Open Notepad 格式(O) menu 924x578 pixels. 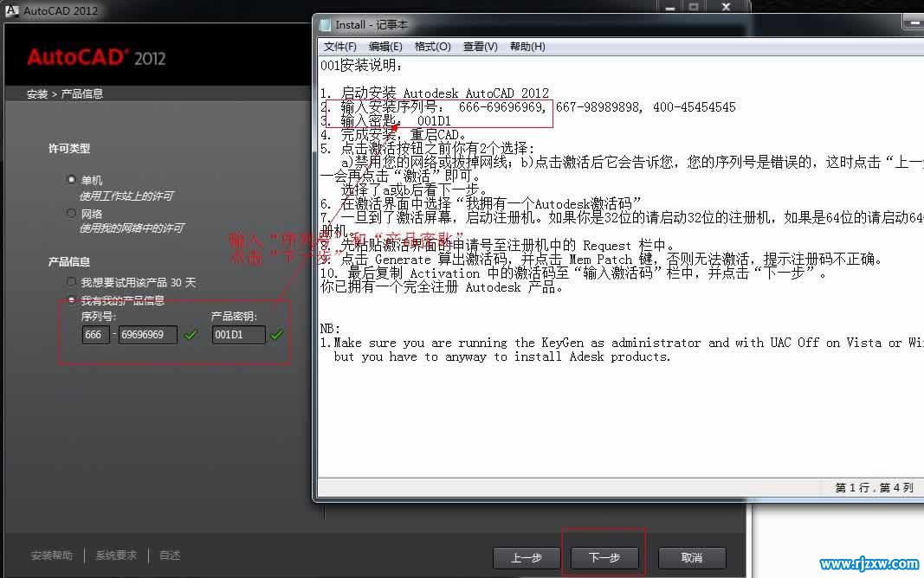point(432,47)
